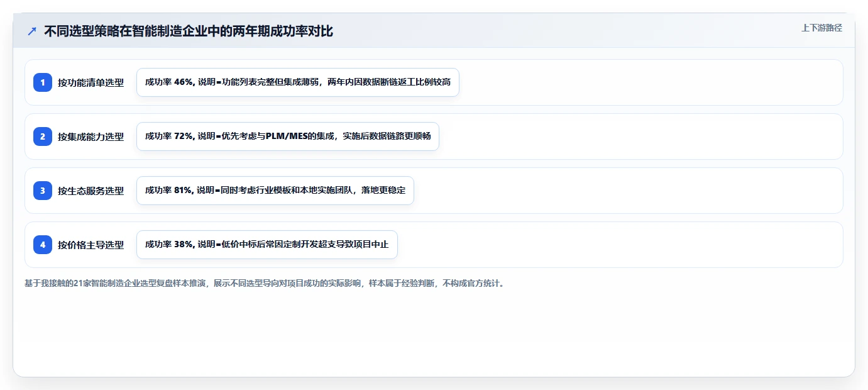Click the arrow icon beside the title
The height and width of the screenshot is (390, 868).
(x=32, y=31)
